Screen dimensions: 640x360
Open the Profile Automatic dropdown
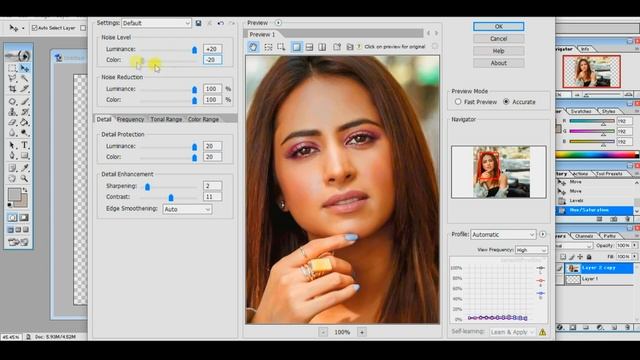pos(503,234)
